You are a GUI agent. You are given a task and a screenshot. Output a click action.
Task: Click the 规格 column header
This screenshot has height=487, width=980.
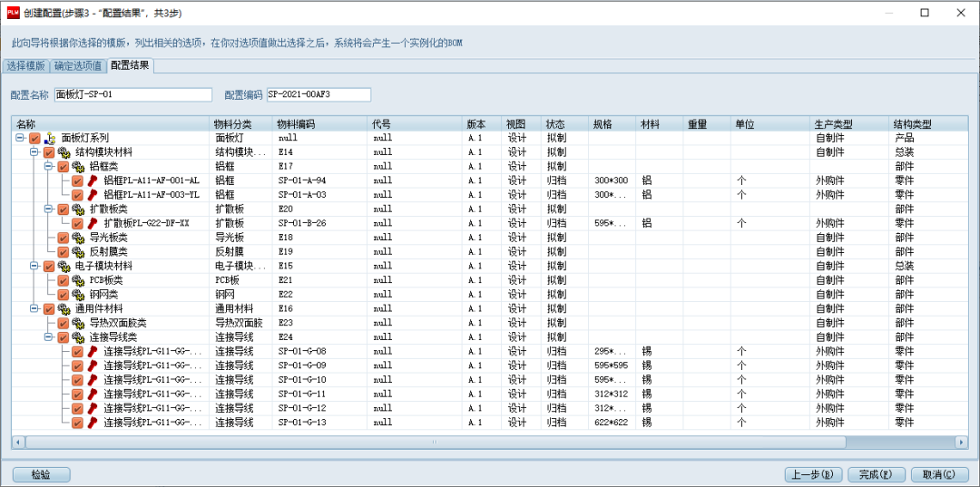612,123
